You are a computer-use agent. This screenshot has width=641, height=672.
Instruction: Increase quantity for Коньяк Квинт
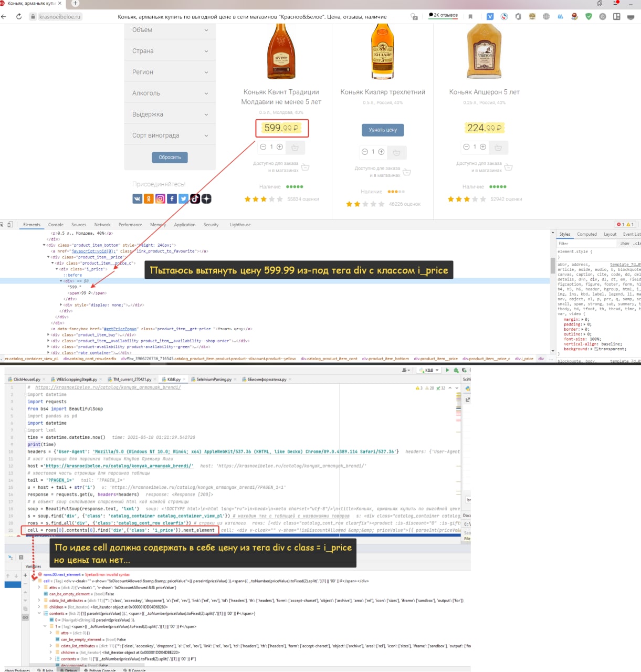pos(280,147)
